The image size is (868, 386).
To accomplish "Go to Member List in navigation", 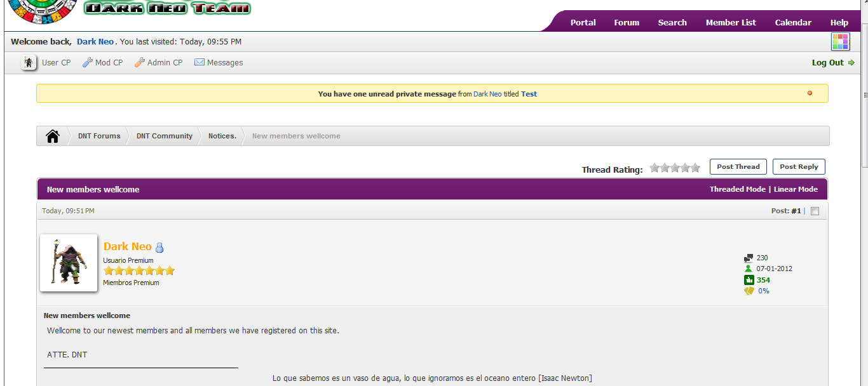I will 731,22.
